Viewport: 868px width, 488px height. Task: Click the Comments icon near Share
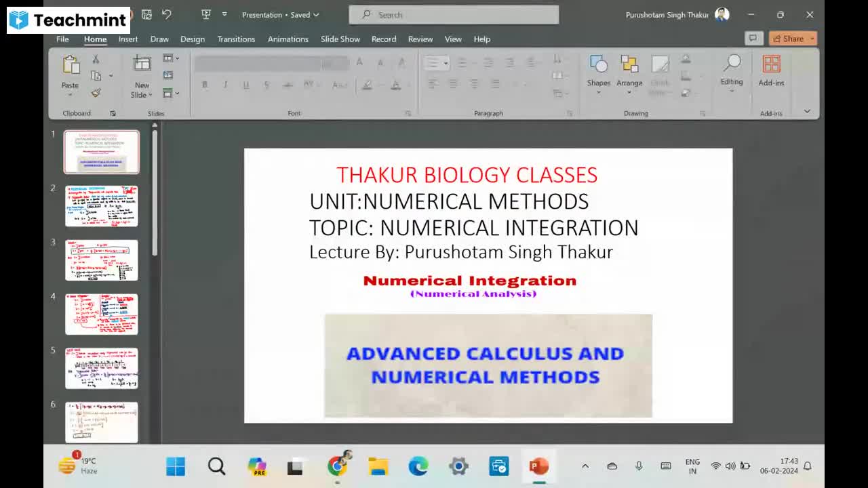tap(753, 39)
